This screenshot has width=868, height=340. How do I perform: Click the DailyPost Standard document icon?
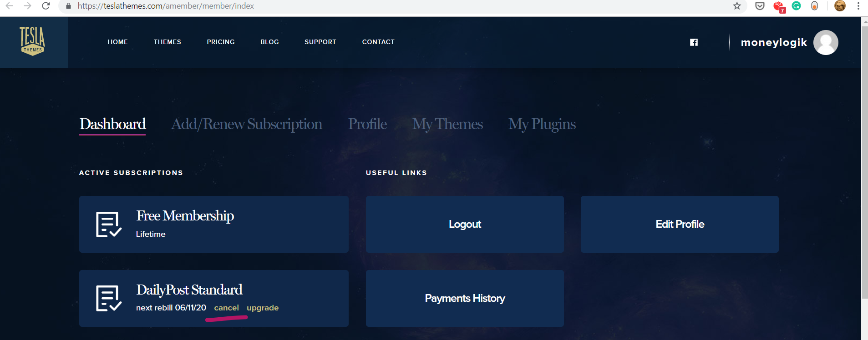click(x=109, y=298)
